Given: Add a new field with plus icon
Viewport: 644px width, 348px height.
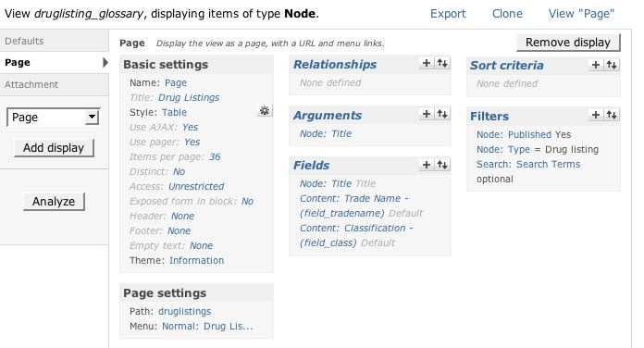Looking at the screenshot, I should (x=427, y=165).
